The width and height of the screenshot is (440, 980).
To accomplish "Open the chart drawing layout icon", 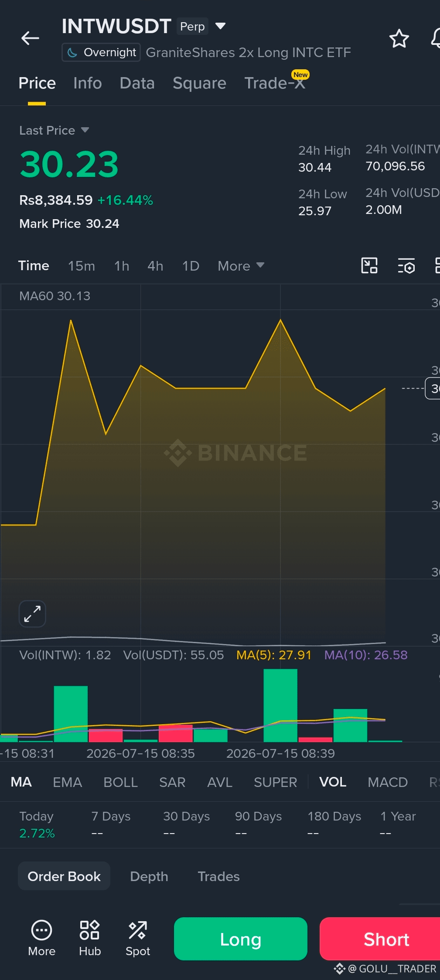I will click(x=369, y=265).
